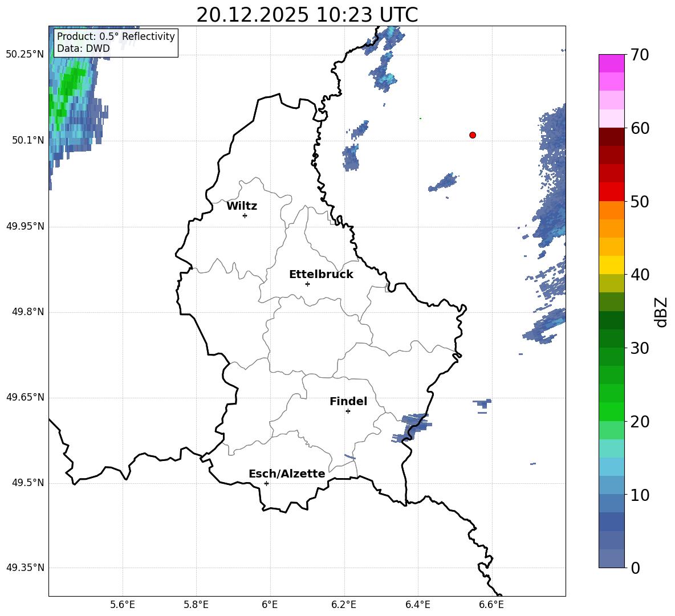Click the Wiltz station cross marker
This screenshot has height=616, width=675.
(245, 215)
